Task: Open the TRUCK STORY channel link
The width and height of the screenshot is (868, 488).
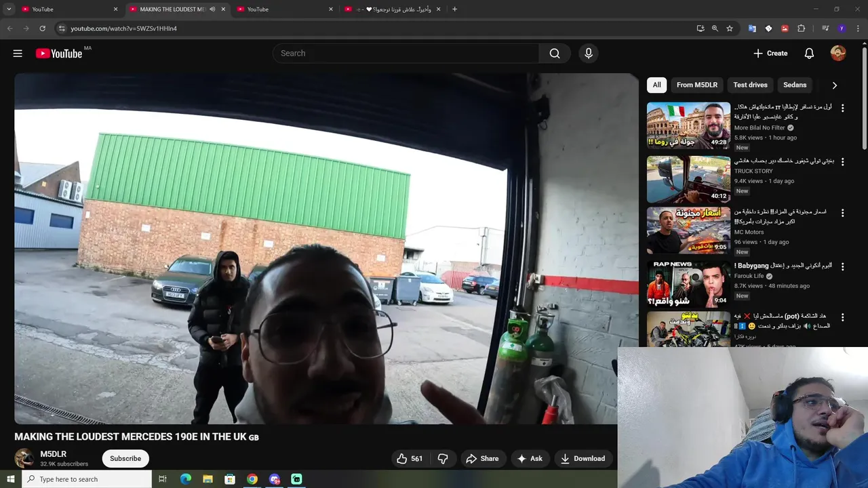Action: tap(753, 171)
